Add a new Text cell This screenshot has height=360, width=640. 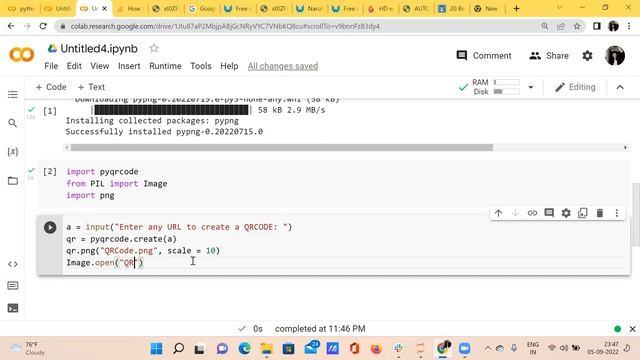91,87
